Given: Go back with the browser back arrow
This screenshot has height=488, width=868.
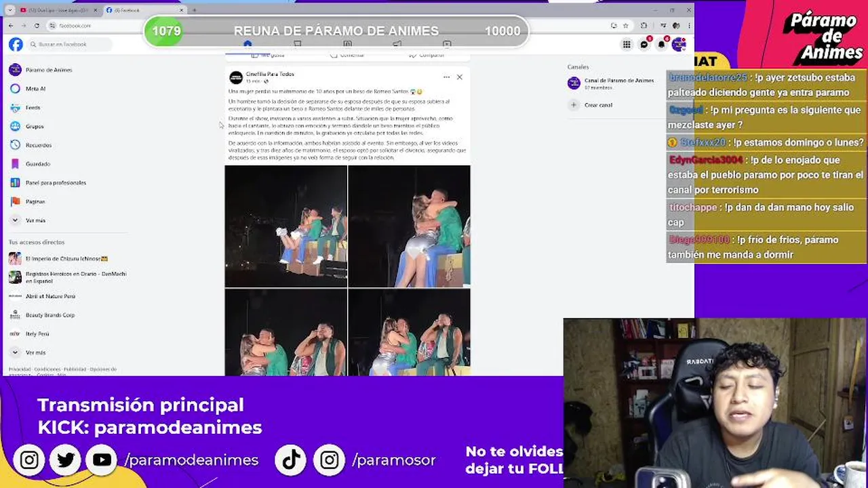Looking at the screenshot, I should pos(12,26).
